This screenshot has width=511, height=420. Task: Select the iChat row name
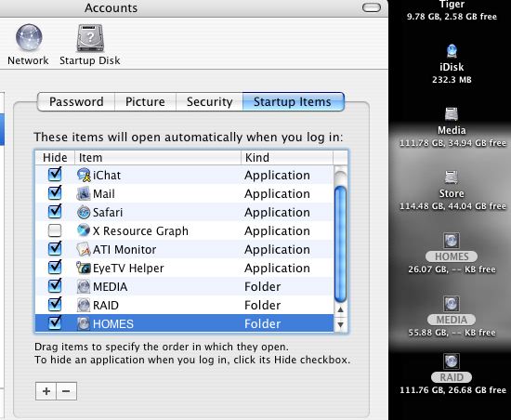click(107, 176)
